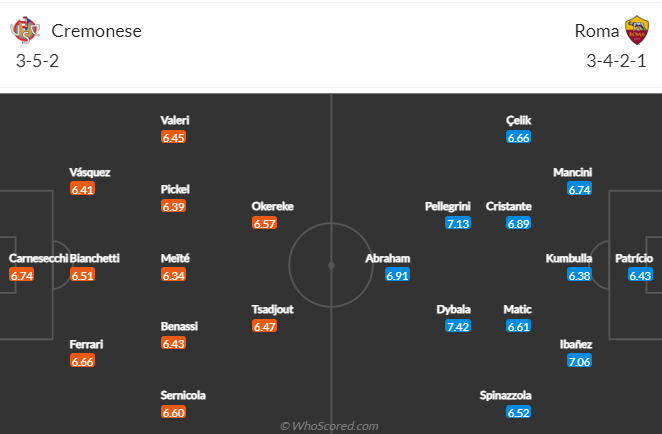Select Carnesecchi's 6.74 rating badge
This screenshot has height=434, width=662.
[22, 276]
